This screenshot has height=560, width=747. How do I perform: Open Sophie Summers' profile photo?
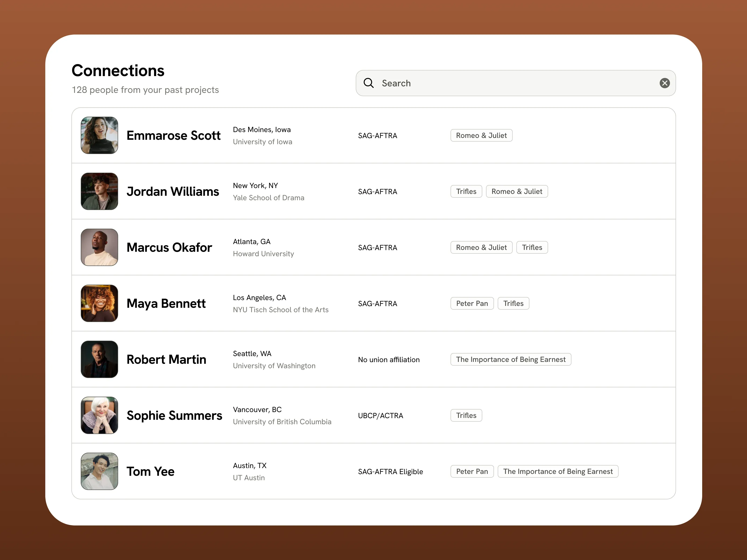[x=99, y=416]
